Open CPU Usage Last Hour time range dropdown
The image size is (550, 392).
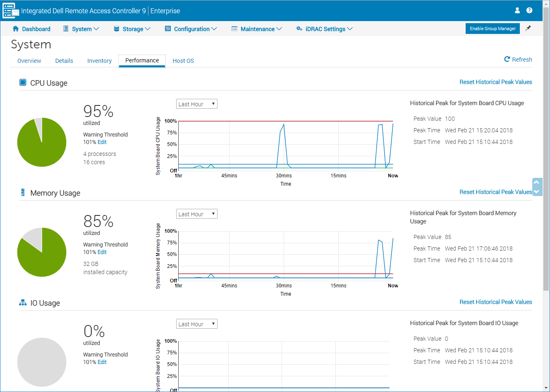(197, 104)
